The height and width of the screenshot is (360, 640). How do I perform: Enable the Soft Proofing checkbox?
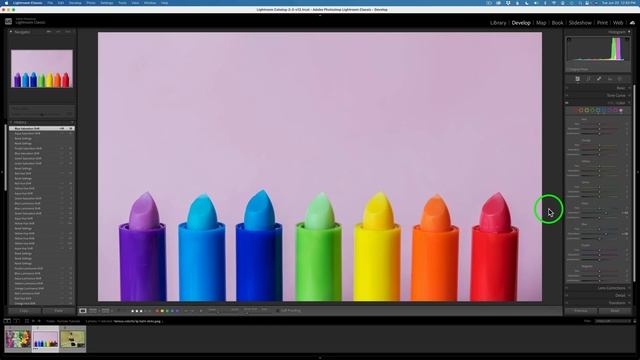pyautogui.click(x=278, y=311)
